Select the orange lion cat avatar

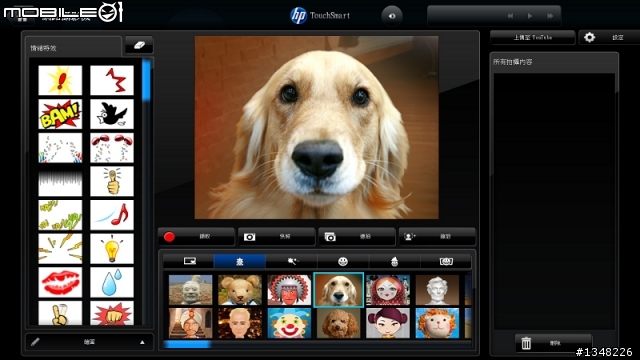pos(437,323)
